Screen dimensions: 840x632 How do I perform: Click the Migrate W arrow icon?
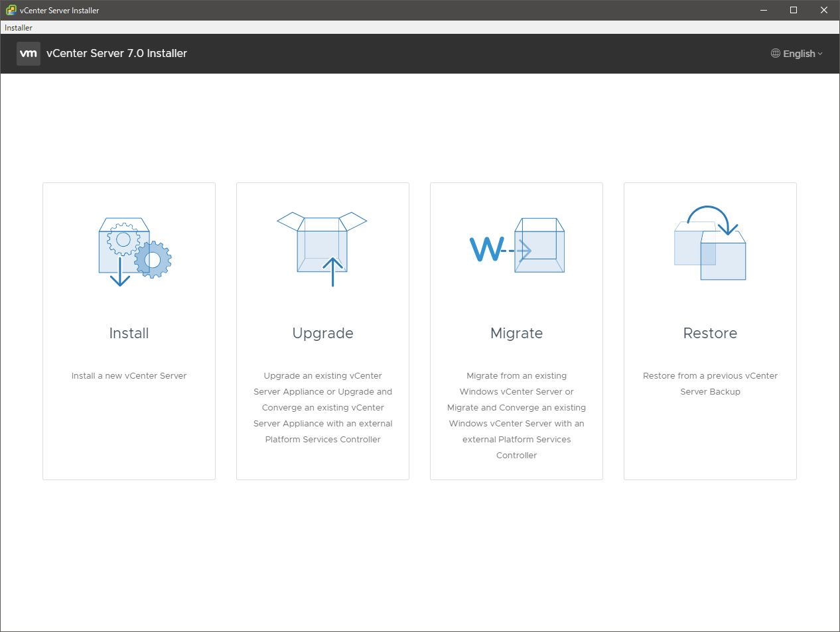[517, 247]
